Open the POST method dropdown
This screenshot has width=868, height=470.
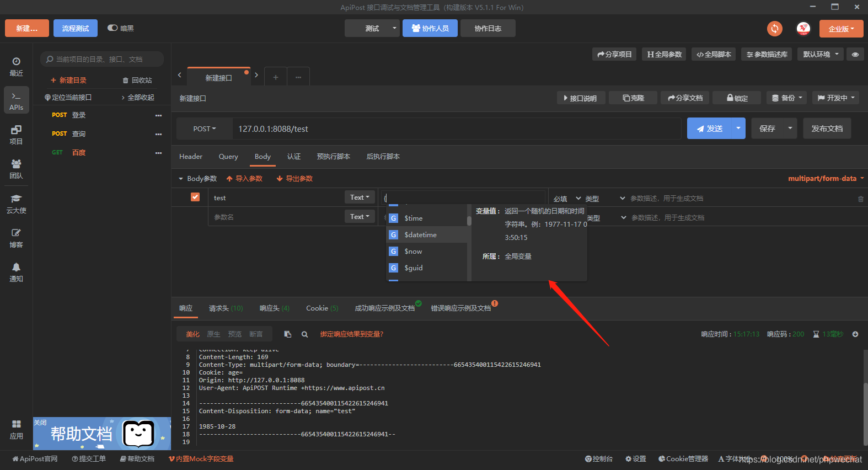click(205, 129)
